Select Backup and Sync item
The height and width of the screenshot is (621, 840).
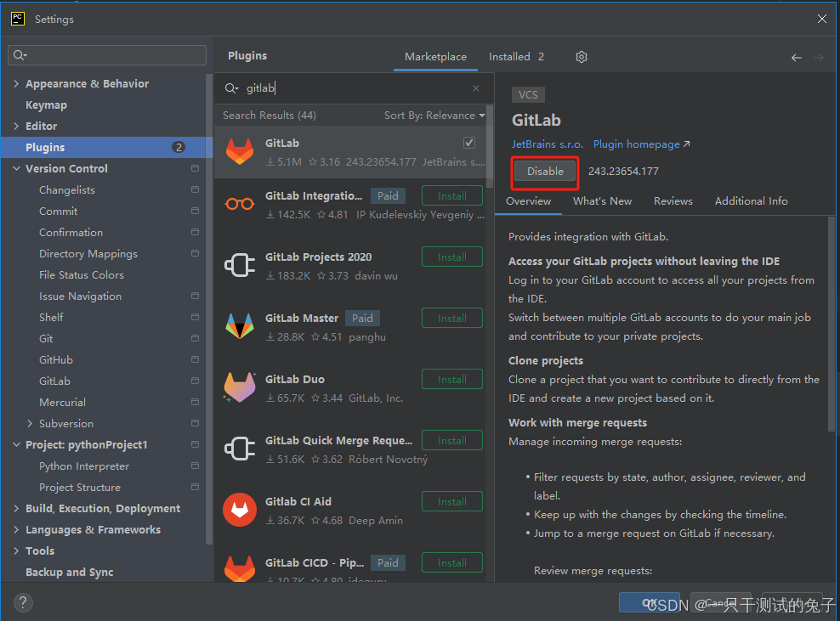[69, 572]
